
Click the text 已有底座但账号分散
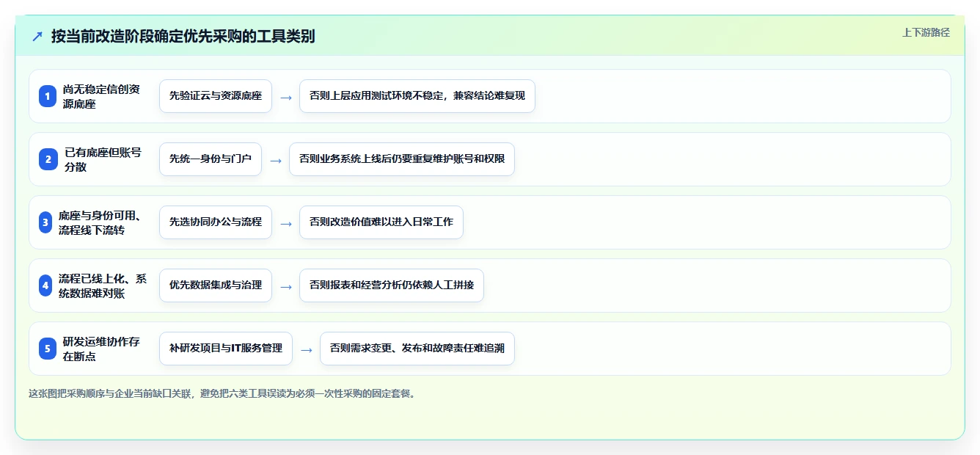(x=103, y=159)
